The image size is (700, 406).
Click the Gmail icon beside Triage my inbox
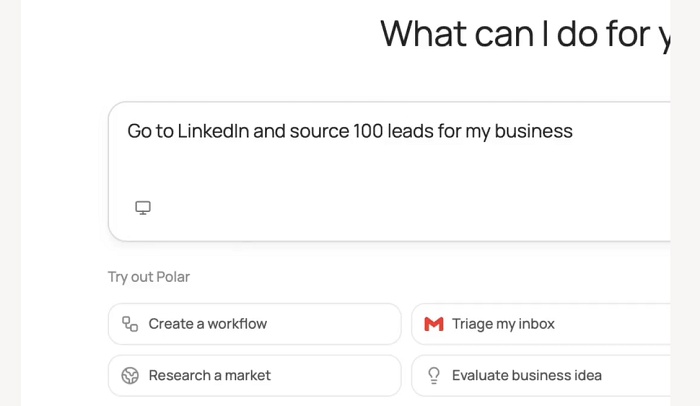[434, 324]
